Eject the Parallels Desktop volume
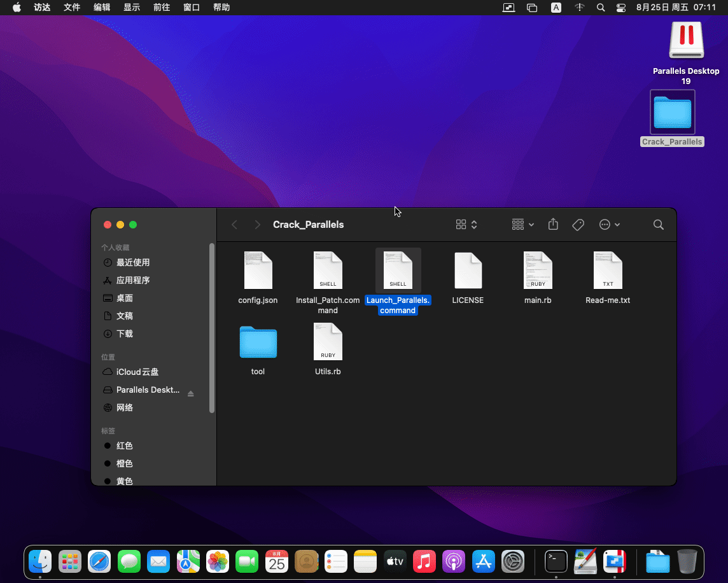This screenshot has height=583, width=728. [x=190, y=393]
